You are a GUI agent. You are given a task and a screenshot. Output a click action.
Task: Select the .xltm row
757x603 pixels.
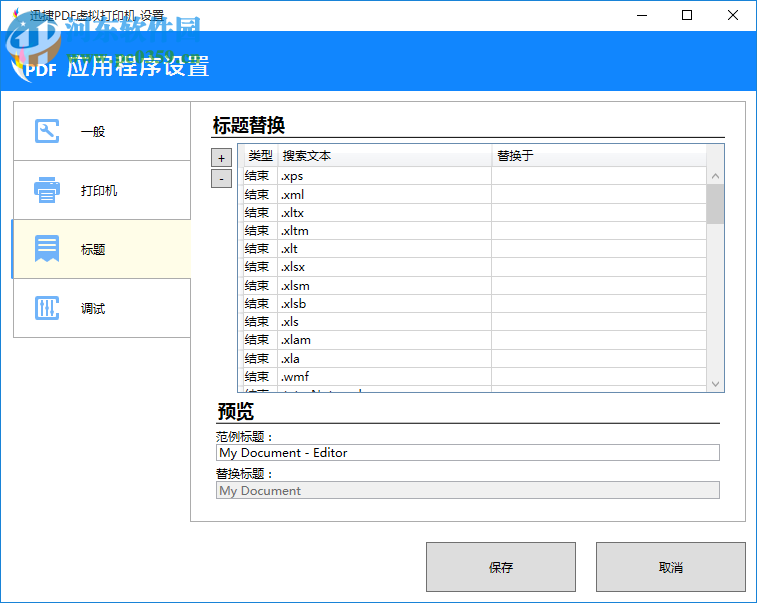click(475, 231)
